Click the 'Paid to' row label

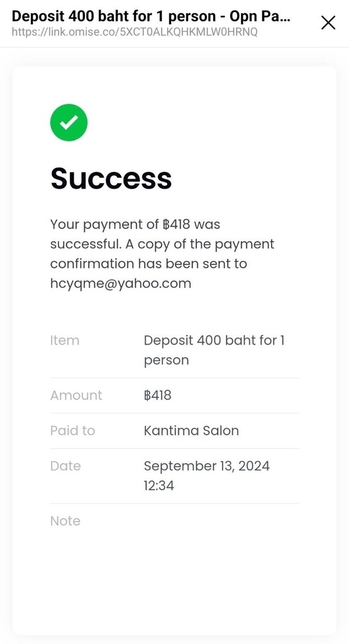click(x=72, y=430)
